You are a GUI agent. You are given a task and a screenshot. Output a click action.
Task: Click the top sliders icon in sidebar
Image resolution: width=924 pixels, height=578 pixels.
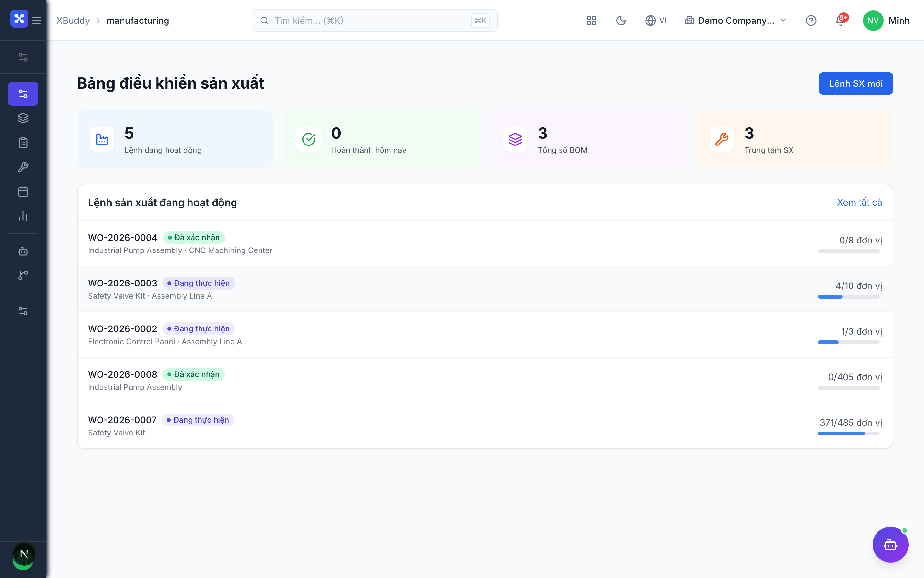point(23,57)
